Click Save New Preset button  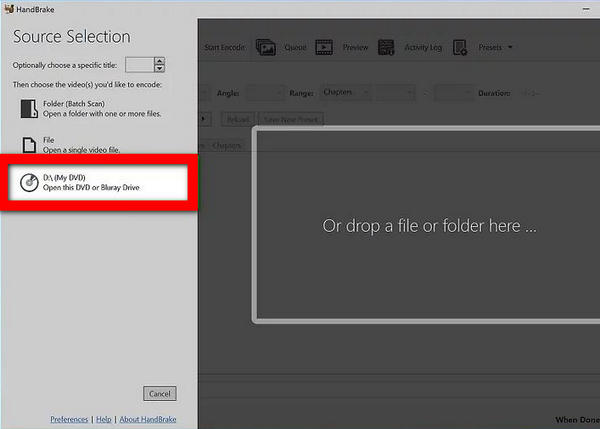291,119
